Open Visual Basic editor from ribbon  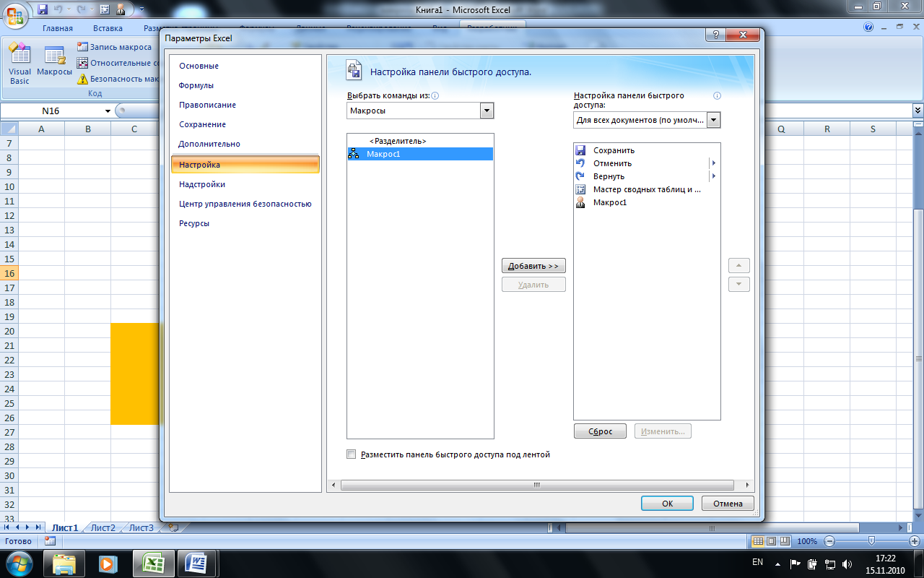click(x=19, y=64)
